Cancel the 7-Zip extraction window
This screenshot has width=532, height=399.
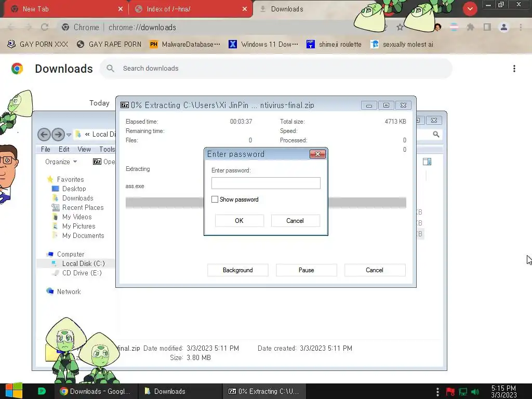tap(375, 270)
